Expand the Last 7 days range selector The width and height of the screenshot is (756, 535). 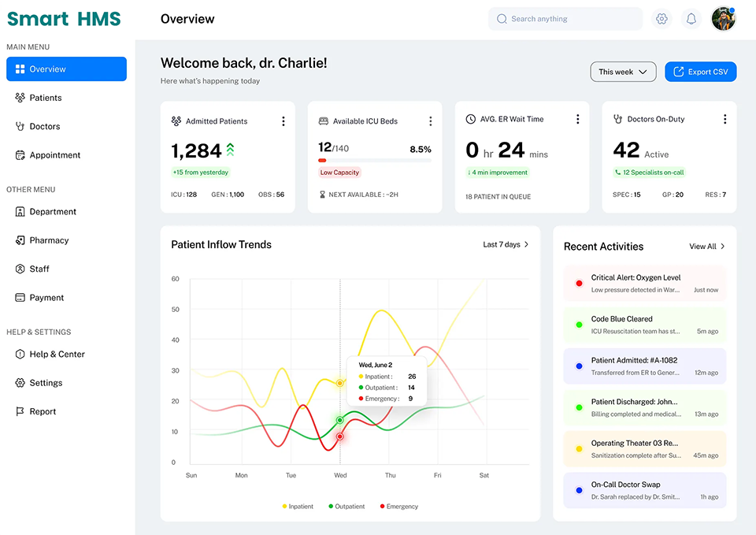pyautogui.click(x=506, y=244)
